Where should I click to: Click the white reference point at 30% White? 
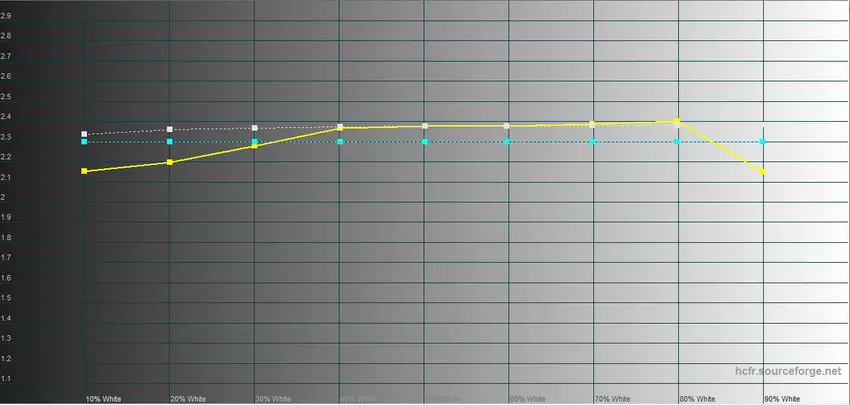click(255, 128)
